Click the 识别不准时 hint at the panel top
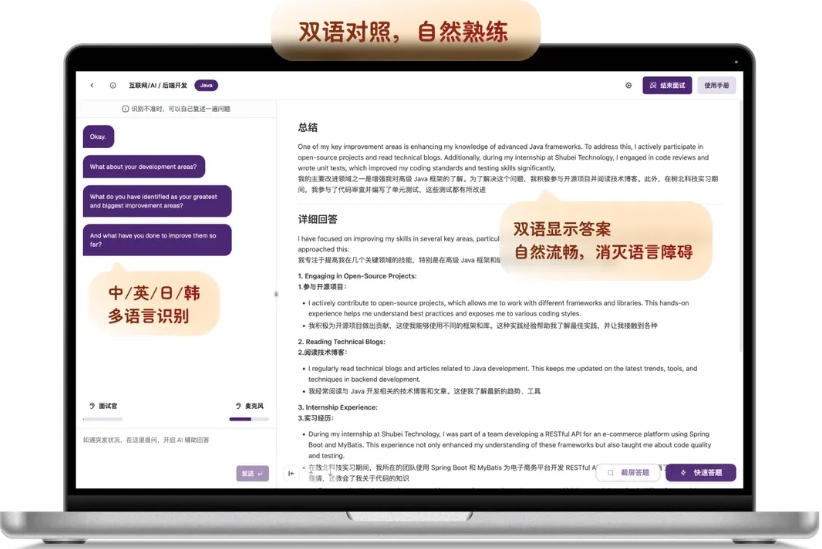 coord(176,109)
